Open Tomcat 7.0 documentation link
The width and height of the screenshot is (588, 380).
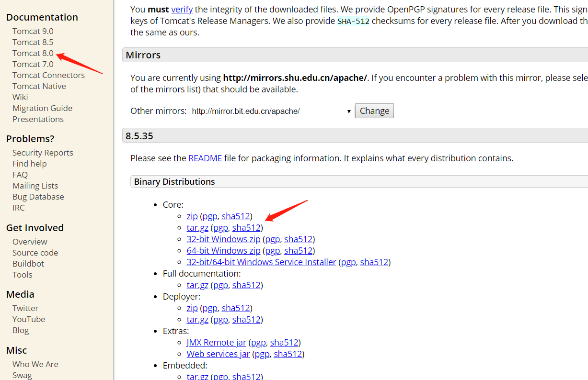33,64
